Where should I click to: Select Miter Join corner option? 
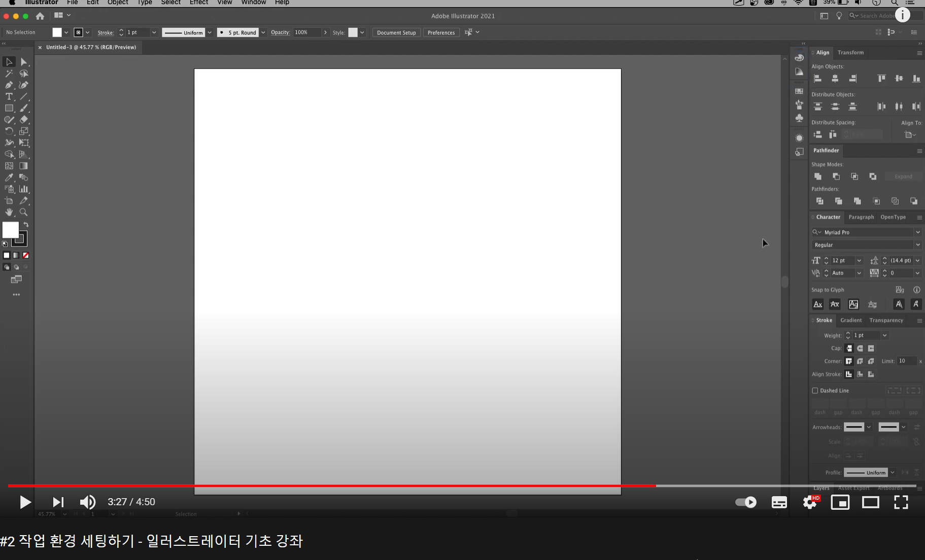point(849,361)
